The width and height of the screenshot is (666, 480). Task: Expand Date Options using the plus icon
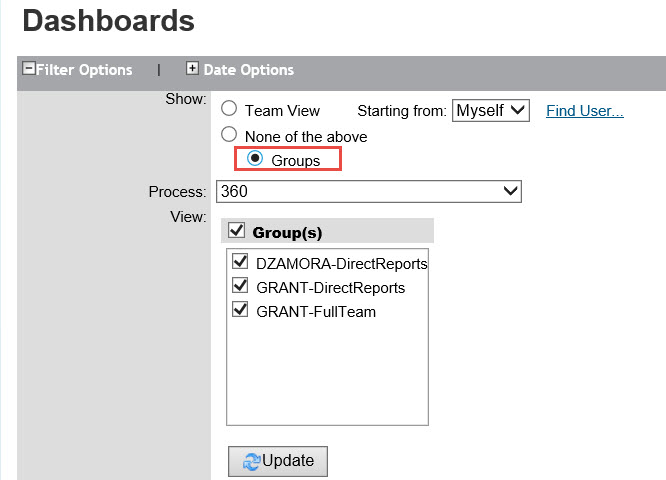click(x=192, y=68)
